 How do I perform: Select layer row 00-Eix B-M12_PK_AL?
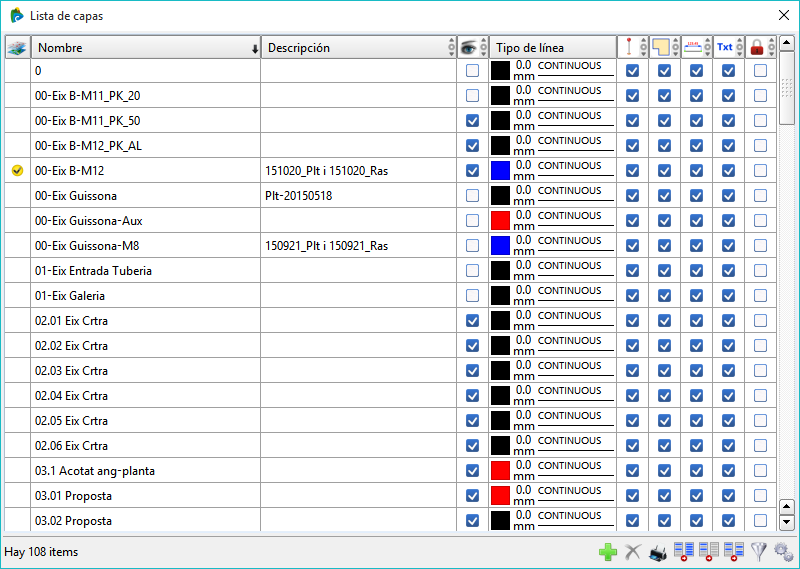click(x=391, y=145)
